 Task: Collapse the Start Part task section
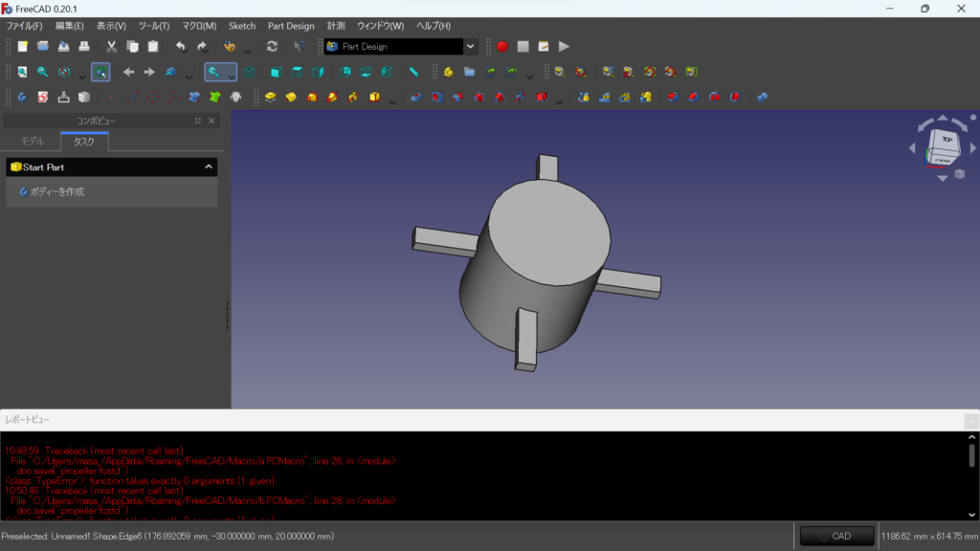click(208, 166)
